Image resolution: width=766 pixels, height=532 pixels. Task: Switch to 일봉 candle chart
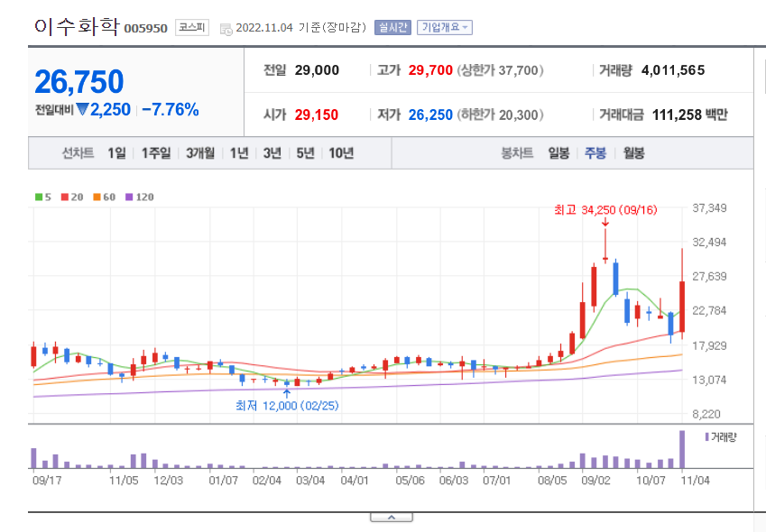558,153
